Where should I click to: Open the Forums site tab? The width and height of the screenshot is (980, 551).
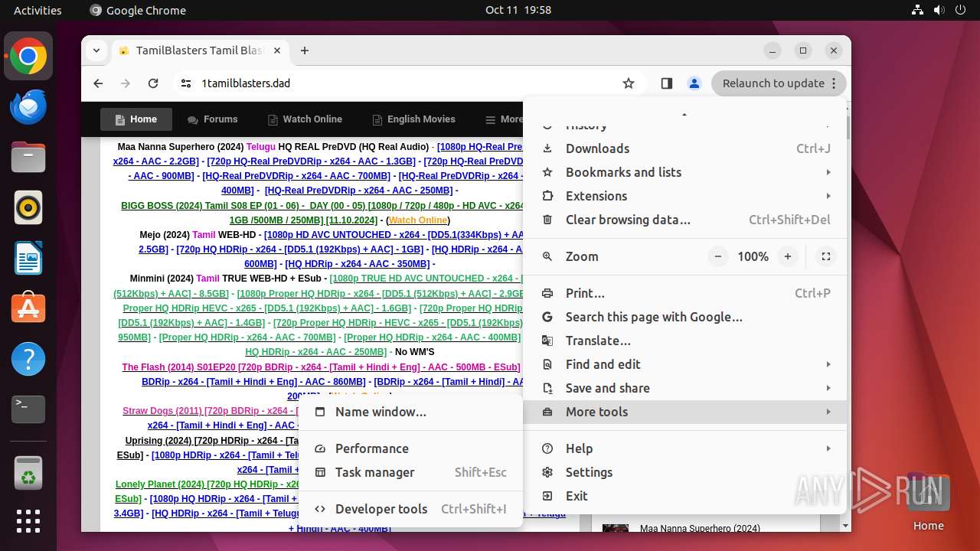tap(213, 119)
